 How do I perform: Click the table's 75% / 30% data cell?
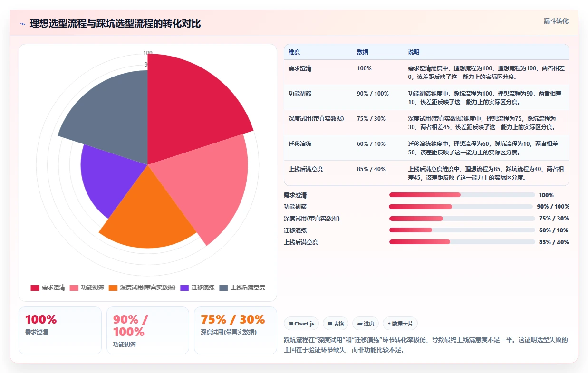point(371,119)
